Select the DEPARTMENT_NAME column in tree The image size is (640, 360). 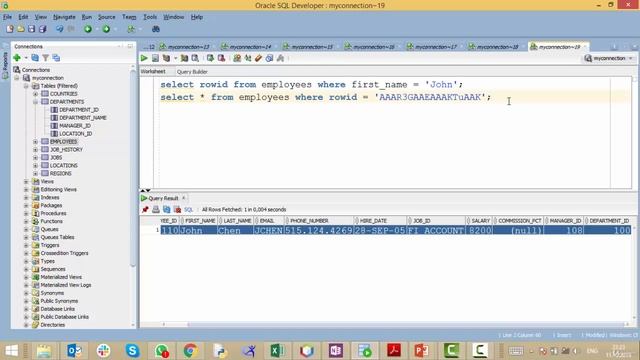point(82,118)
